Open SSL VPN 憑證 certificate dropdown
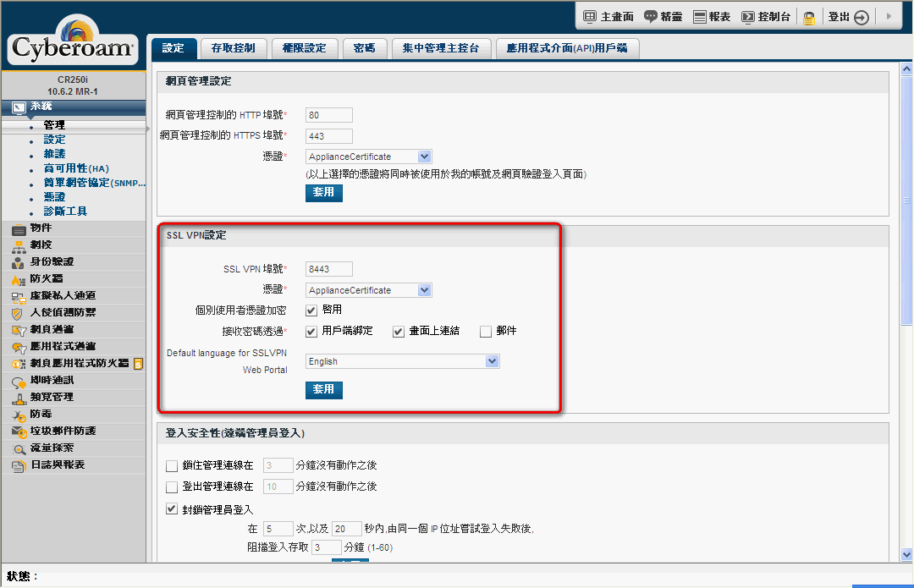Screen dimensions: 914x588 (368, 289)
